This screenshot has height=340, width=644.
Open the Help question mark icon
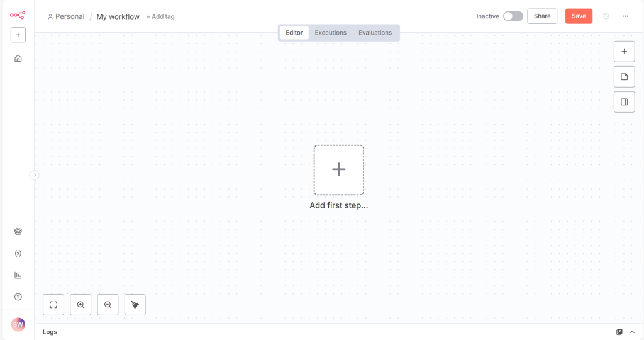coord(18,297)
